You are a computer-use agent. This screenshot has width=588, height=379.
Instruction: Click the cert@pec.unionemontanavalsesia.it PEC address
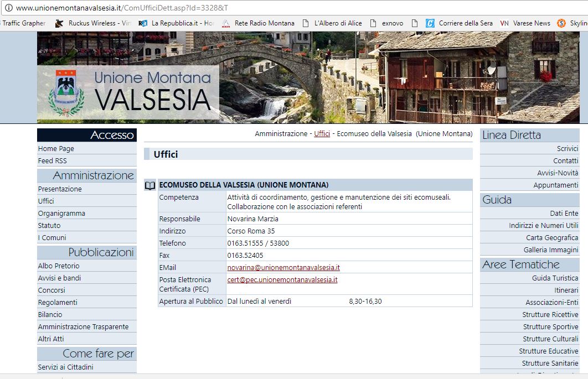[282, 279]
